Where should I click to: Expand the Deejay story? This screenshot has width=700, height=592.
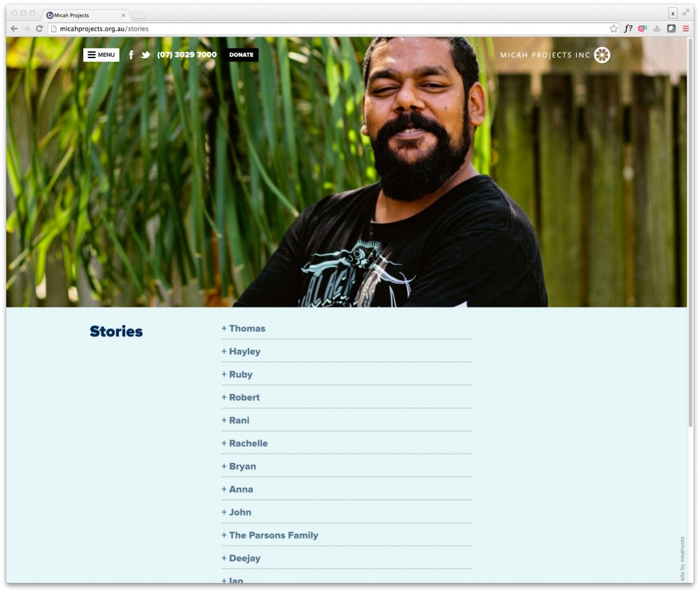click(x=241, y=558)
